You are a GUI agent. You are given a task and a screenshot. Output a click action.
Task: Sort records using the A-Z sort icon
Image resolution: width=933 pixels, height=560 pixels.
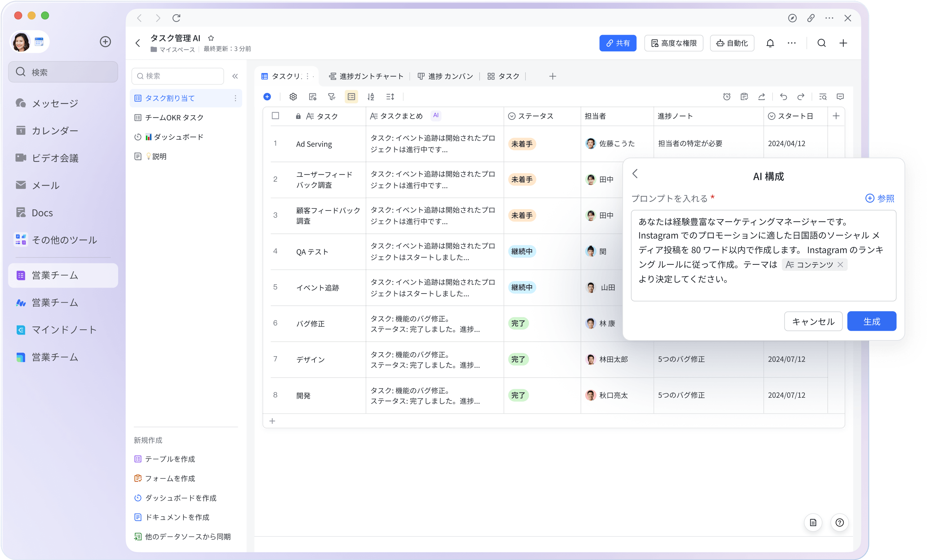coord(371,97)
